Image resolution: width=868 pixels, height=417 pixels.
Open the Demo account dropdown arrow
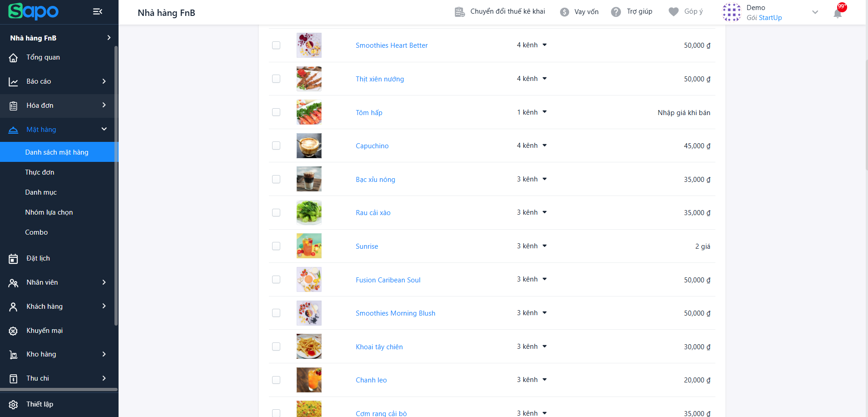pos(815,12)
